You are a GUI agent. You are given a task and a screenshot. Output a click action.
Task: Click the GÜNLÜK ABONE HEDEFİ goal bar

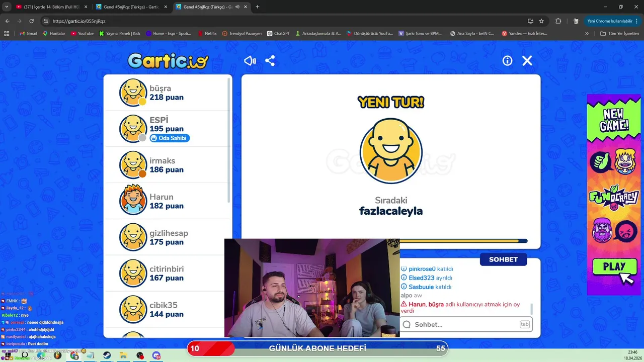317,348
